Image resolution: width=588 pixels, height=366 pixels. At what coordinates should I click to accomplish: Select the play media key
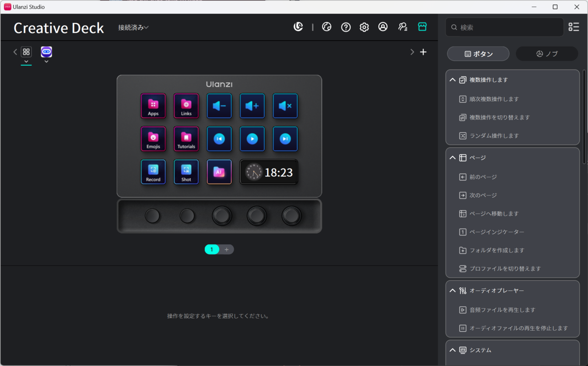pyautogui.click(x=252, y=139)
